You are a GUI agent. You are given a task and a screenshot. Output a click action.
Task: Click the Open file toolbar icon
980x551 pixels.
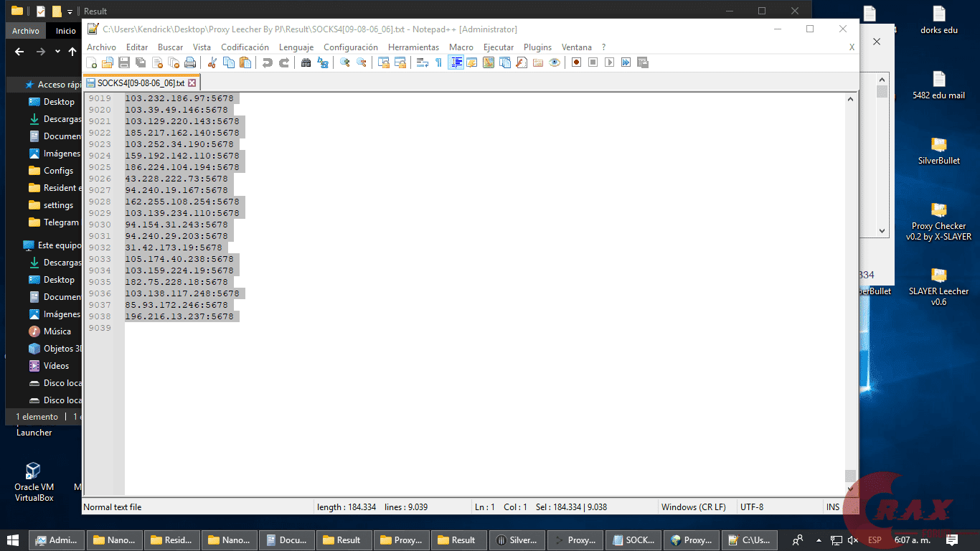[108, 62]
